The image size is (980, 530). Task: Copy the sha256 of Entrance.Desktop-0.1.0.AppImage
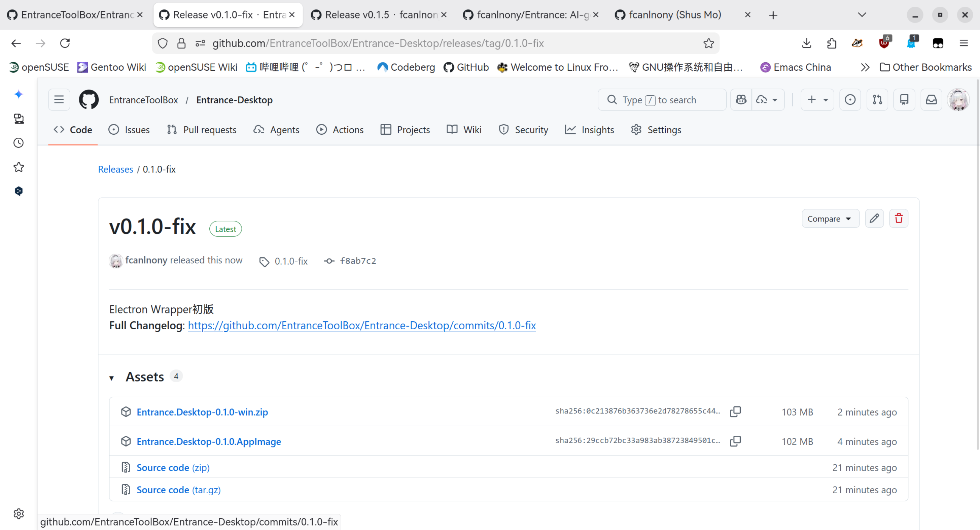tap(735, 441)
